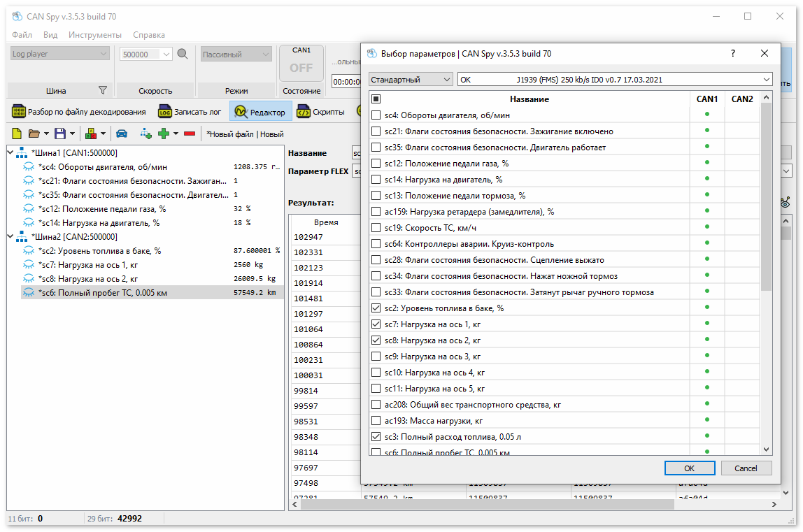Click the filter funnel icon near Шина

click(x=103, y=90)
